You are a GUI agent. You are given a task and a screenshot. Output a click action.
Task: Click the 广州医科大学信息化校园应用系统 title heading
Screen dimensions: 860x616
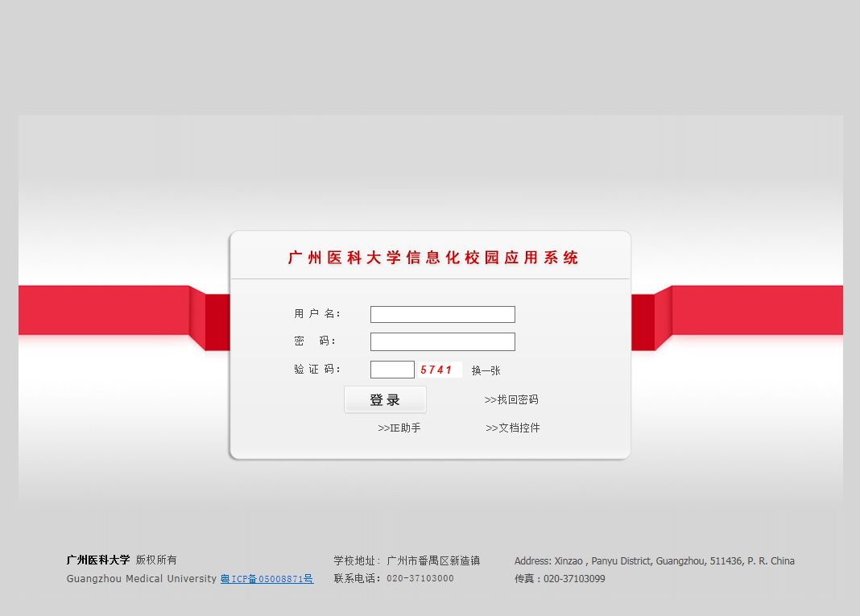pos(433,258)
